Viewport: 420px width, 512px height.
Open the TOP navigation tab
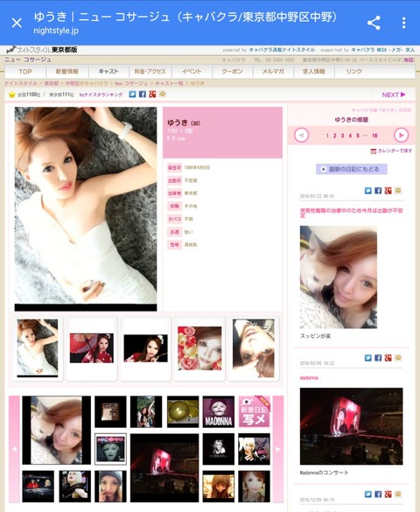click(25, 71)
